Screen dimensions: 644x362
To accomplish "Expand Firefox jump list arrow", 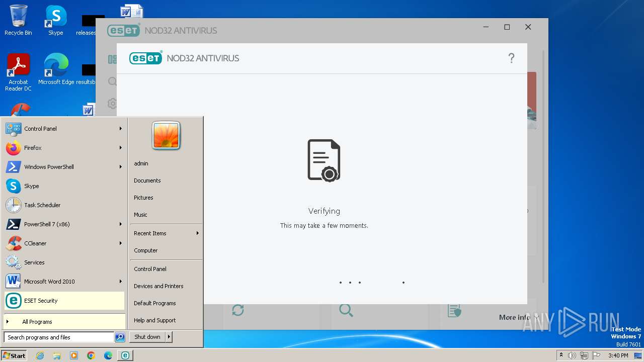I will 121,148.
